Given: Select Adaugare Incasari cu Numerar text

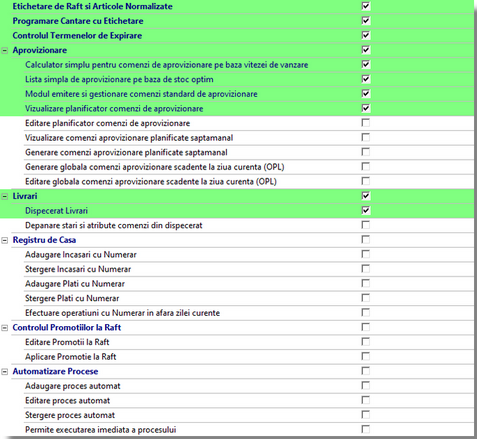Looking at the screenshot, I should [x=81, y=255].
